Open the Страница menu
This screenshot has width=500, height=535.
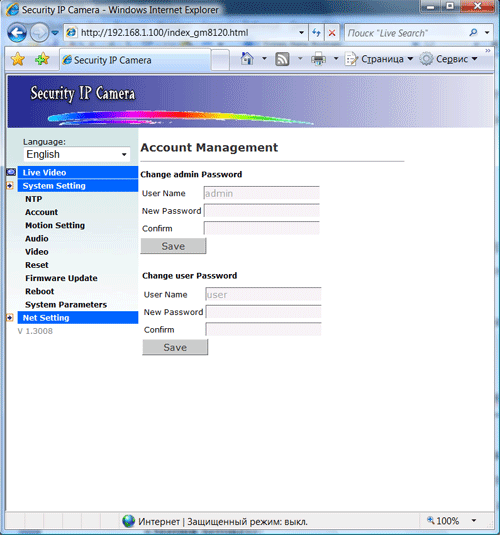point(378,59)
